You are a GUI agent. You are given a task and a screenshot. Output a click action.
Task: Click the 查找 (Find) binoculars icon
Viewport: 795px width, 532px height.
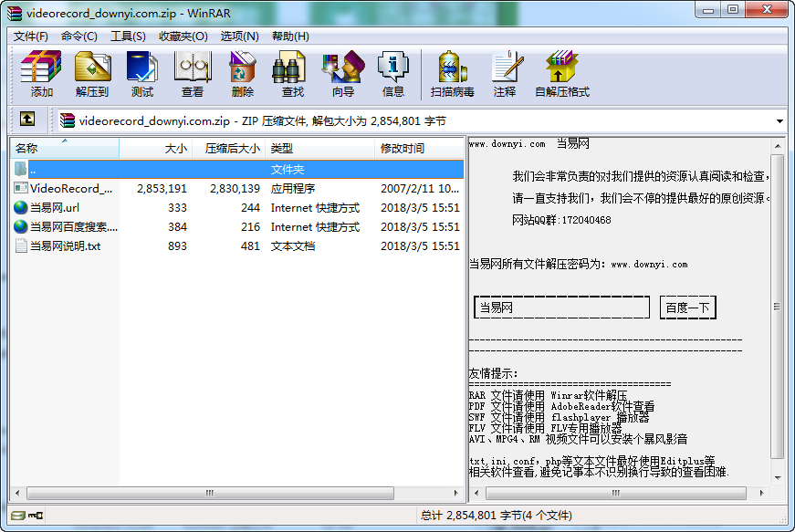(292, 73)
